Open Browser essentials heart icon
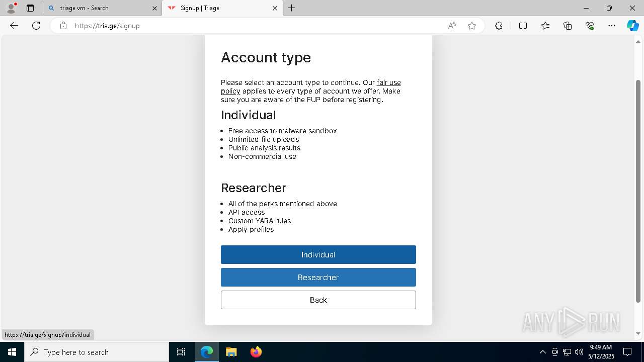The height and width of the screenshot is (362, 644). click(590, 26)
